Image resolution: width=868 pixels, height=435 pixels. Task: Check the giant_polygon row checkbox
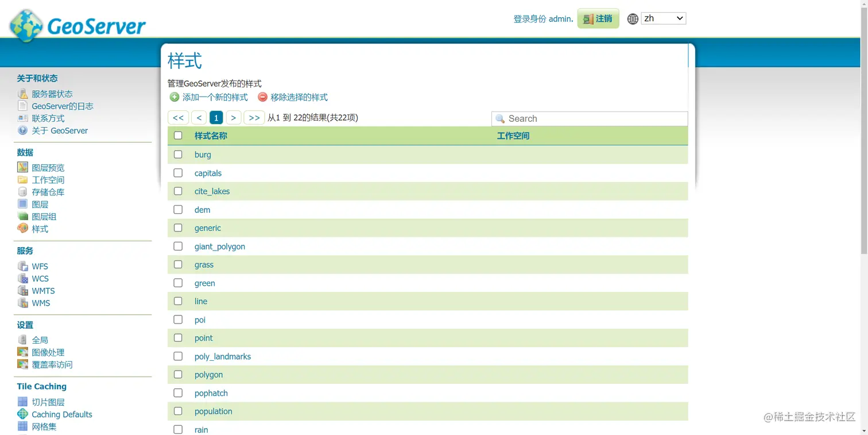point(178,246)
